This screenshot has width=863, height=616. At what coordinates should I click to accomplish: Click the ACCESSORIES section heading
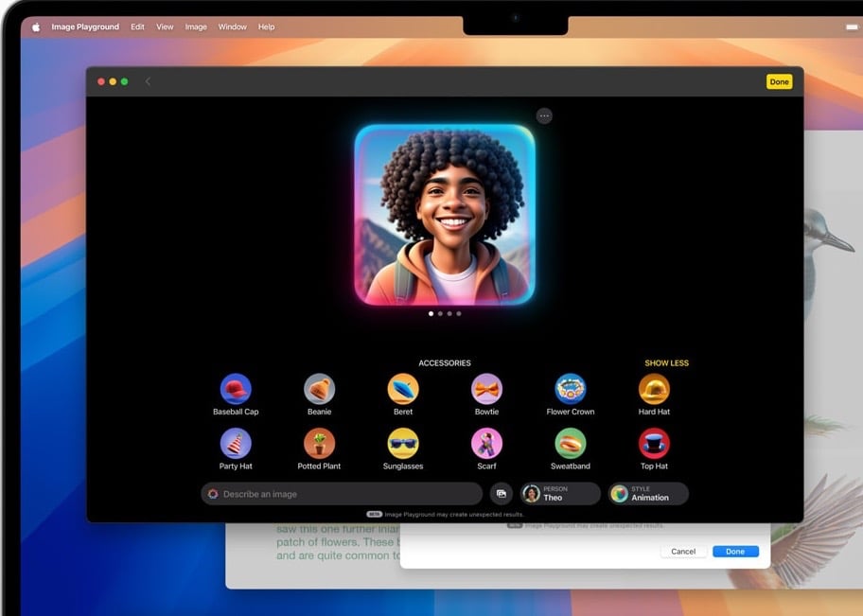[x=445, y=362]
